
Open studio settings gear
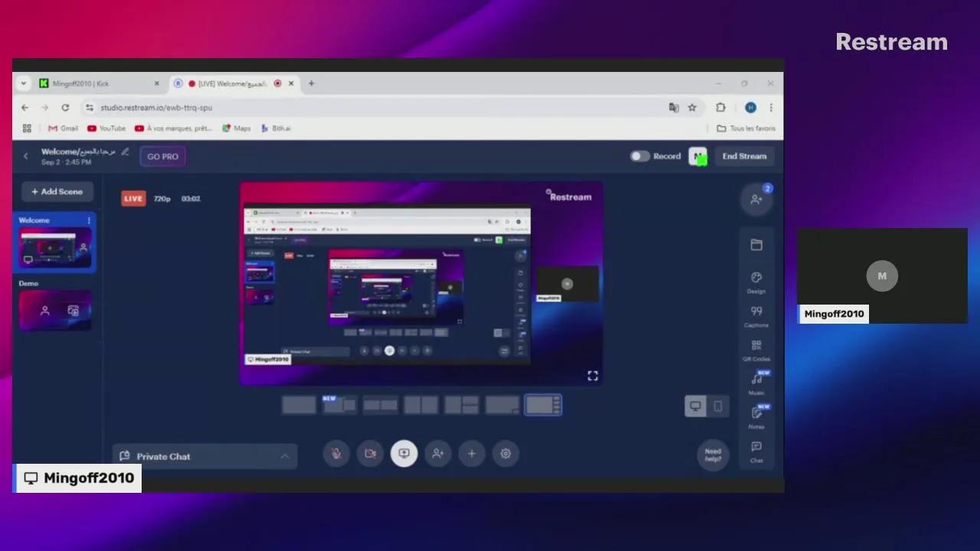[505, 454]
